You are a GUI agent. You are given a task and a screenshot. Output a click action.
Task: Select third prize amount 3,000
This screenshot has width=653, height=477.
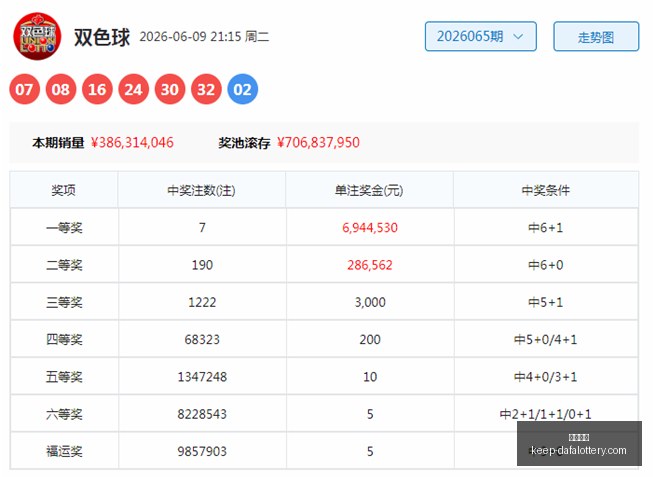click(x=370, y=302)
